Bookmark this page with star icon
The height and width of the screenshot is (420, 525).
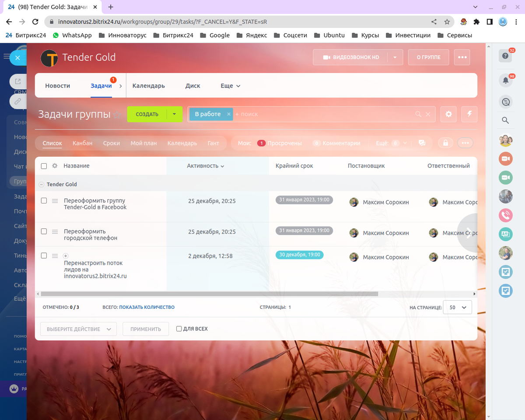pos(447,21)
